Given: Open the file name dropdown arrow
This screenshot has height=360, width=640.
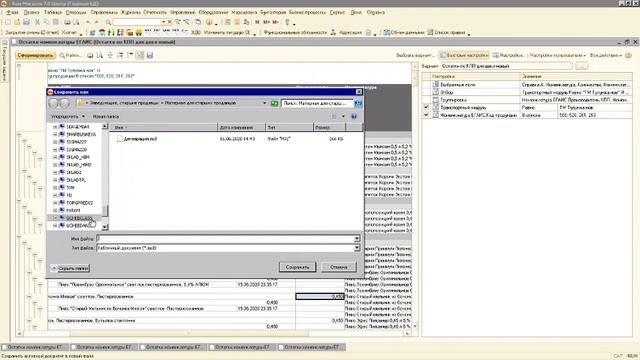Looking at the screenshot, I should (357, 239).
